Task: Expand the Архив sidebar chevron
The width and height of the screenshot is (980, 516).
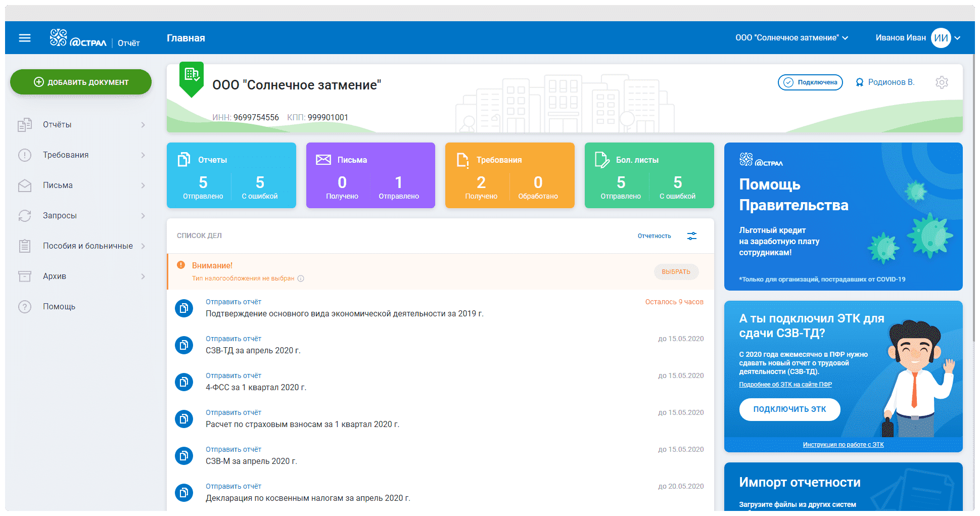Action: click(143, 276)
